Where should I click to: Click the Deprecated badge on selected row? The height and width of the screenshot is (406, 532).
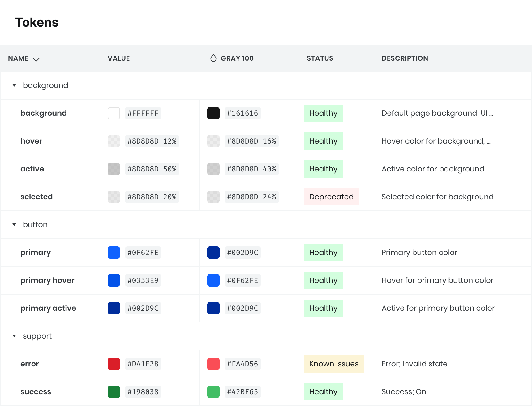pos(331,197)
